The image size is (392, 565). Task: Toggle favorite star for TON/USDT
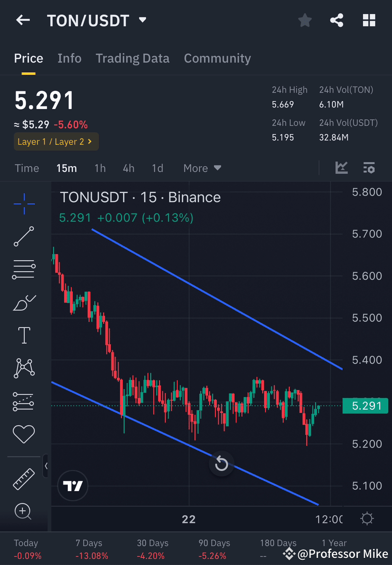[x=304, y=20]
